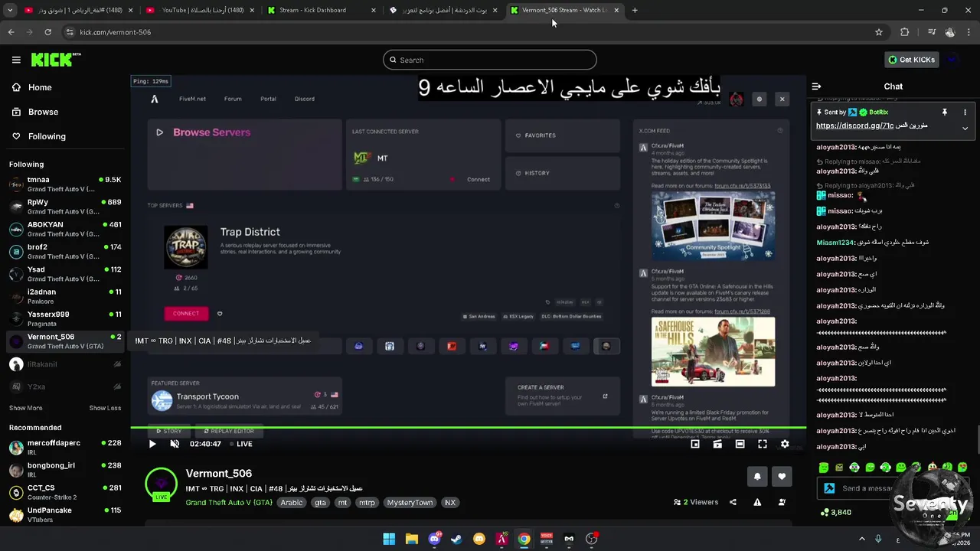Jump to LIVE in the player
The width and height of the screenshot is (980, 551).
(240, 444)
